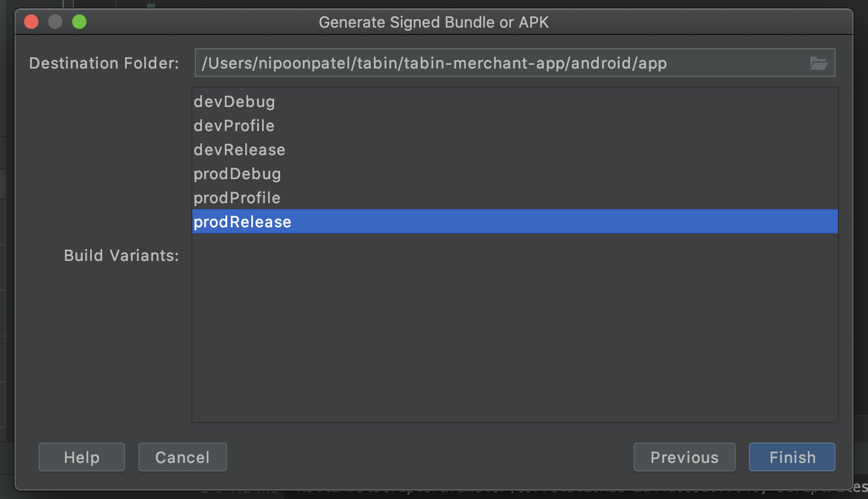This screenshot has height=499, width=868.
Task: Open the destination folder browse icon
Action: click(x=819, y=63)
